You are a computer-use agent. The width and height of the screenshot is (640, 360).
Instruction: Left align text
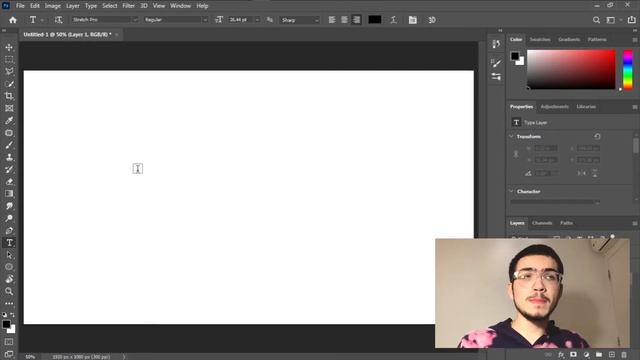(332, 20)
